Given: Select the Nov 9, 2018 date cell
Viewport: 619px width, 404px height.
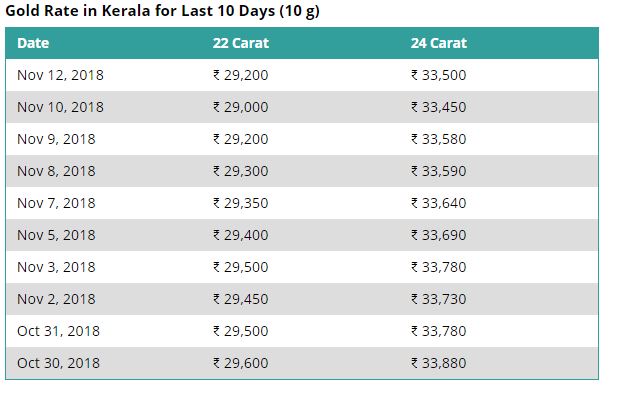Looking at the screenshot, I should [x=56, y=139].
